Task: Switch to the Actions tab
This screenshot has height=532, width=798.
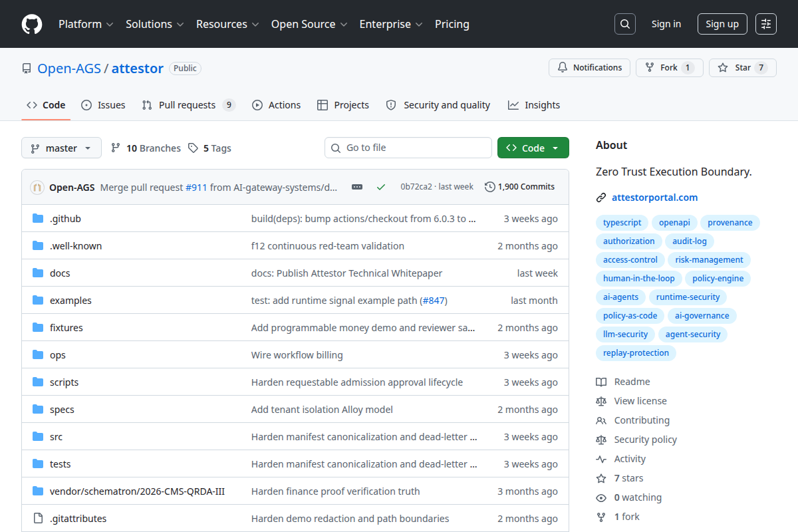Action: pos(276,105)
